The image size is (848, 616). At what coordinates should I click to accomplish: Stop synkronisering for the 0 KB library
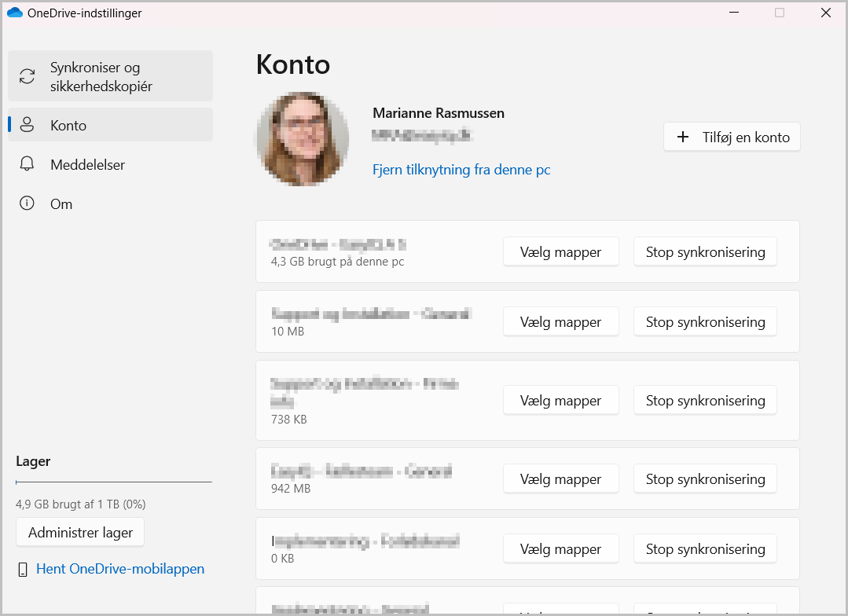pyautogui.click(x=705, y=549)
